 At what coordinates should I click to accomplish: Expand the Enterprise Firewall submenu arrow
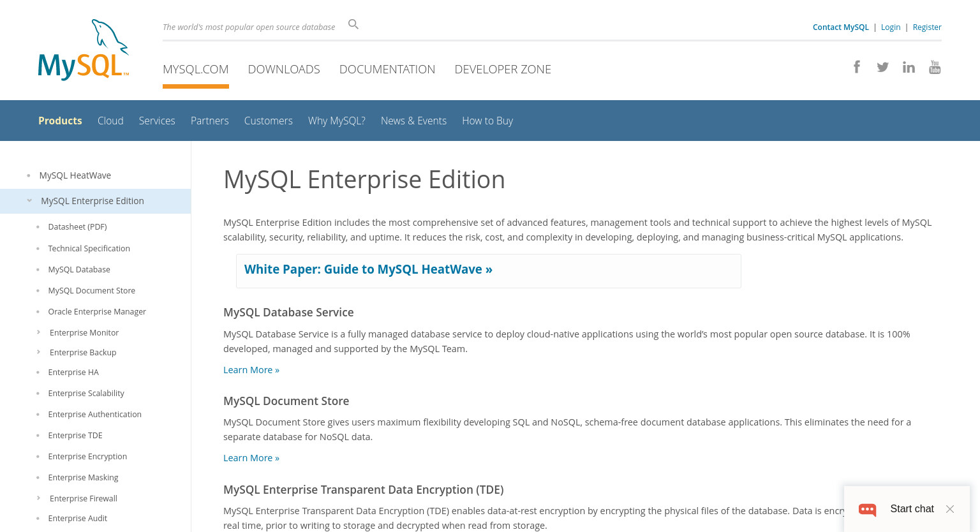tap(38, 498)
